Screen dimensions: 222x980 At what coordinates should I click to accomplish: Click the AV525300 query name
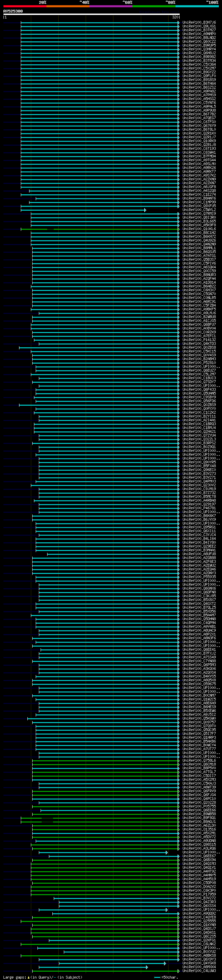coord(13,11)
